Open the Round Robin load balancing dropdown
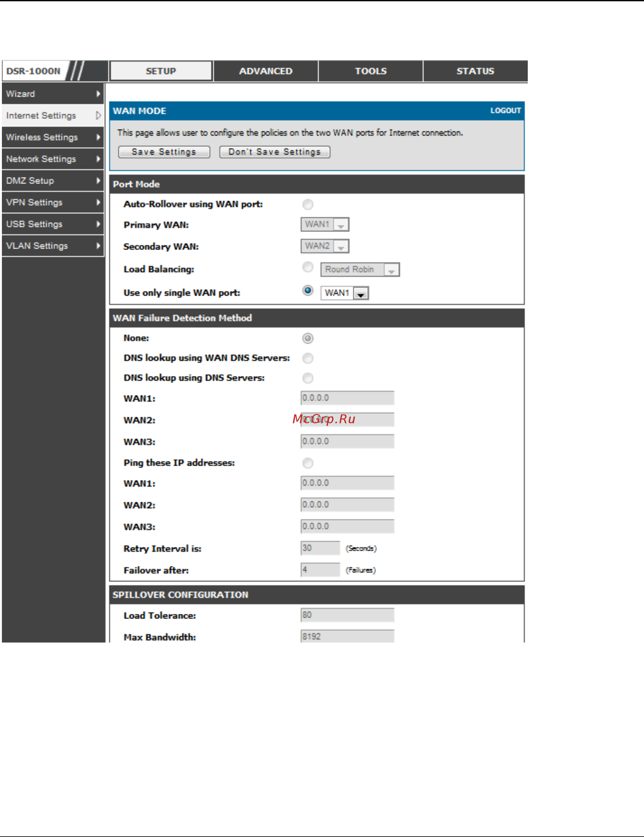The image size is (644, 837). pyautogui.click(x=360, y=270)
